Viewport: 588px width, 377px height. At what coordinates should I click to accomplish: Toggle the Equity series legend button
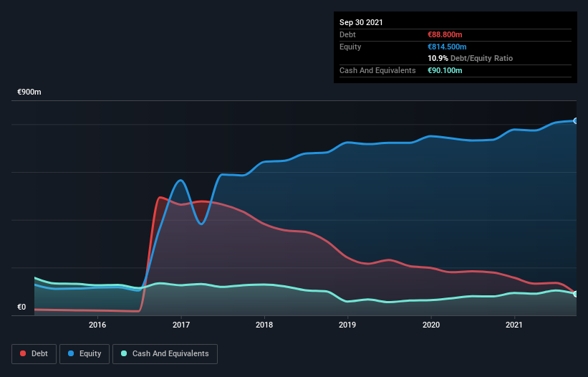pos(85,354)
